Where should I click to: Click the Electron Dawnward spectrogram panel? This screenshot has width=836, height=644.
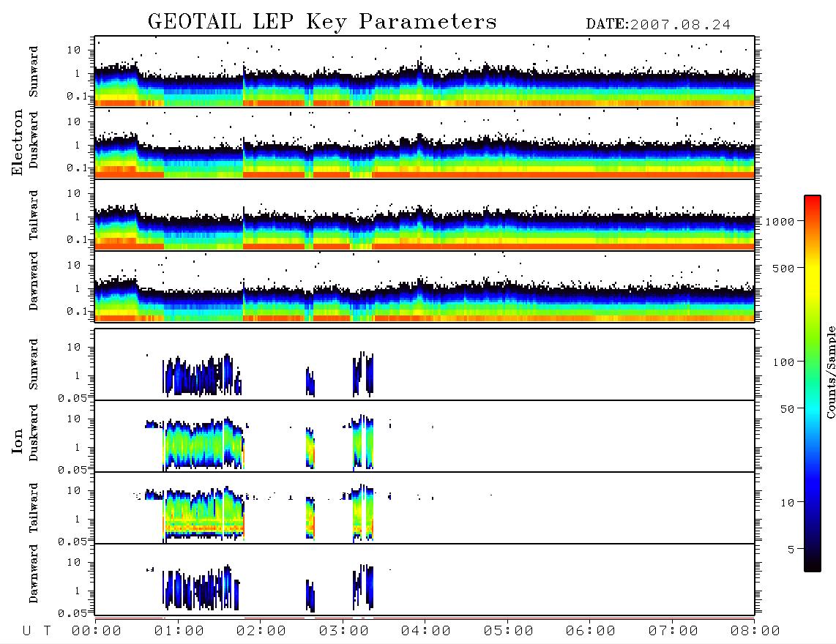click(425, 286)
